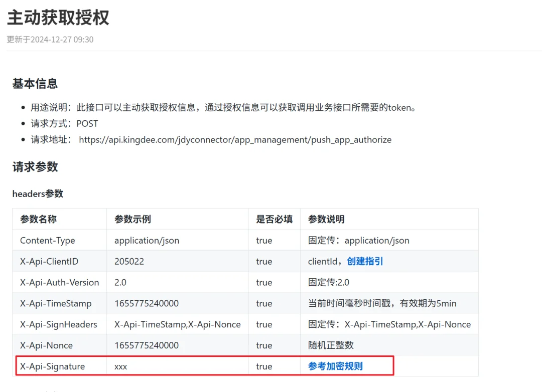Click the 请求方式：POST bullet text
Image resolution: width=542 pixels, height=392 pixels.
point(64,124)
